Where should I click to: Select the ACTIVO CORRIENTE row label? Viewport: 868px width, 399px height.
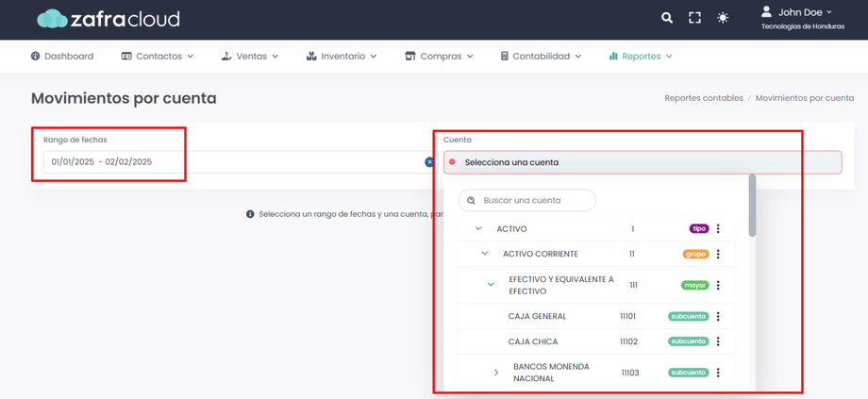click(x=541, y=254)
